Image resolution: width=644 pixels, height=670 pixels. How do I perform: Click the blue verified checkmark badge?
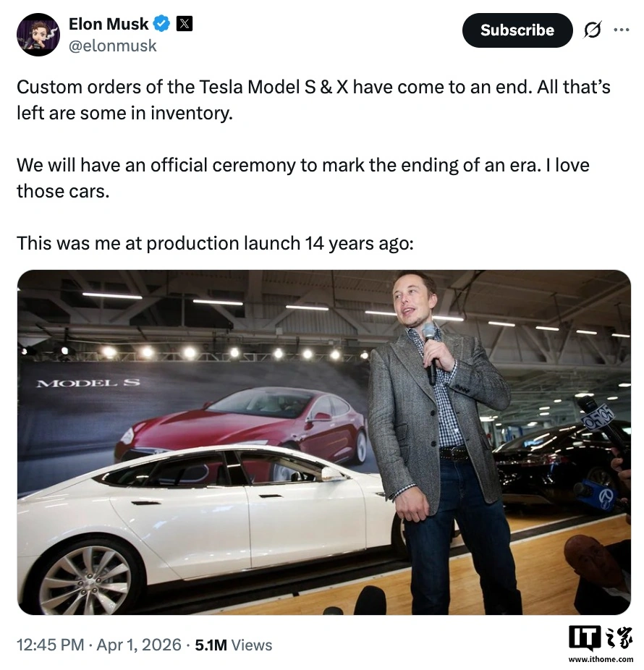161,23
